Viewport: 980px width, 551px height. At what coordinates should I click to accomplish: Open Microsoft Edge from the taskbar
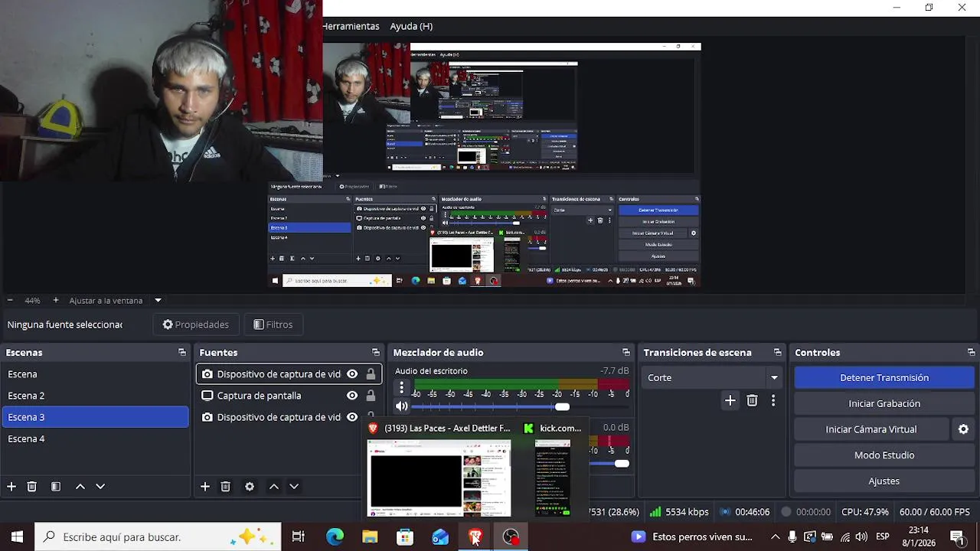pos(335,537)
